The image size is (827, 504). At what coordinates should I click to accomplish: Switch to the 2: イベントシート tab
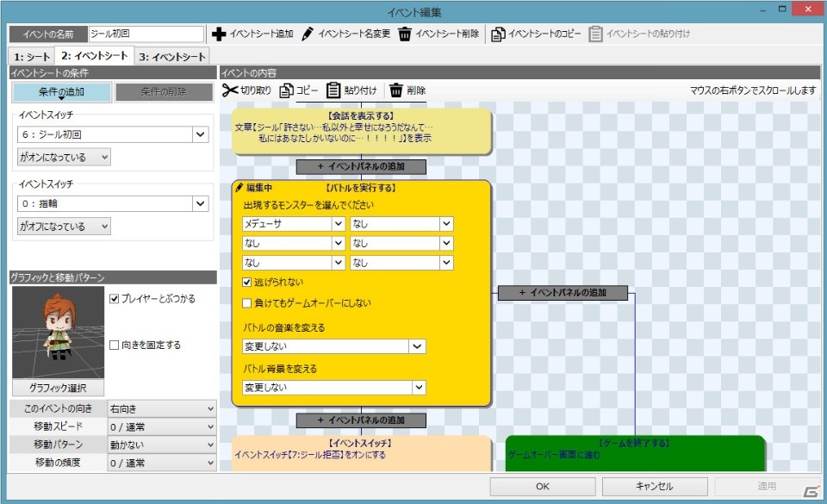click(x=95, y=55)
